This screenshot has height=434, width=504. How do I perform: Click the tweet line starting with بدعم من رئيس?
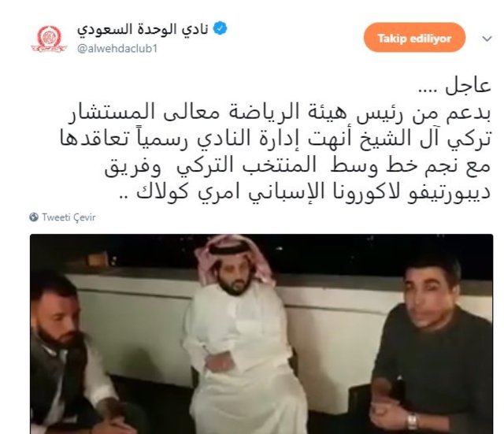(x=279, y=113)
